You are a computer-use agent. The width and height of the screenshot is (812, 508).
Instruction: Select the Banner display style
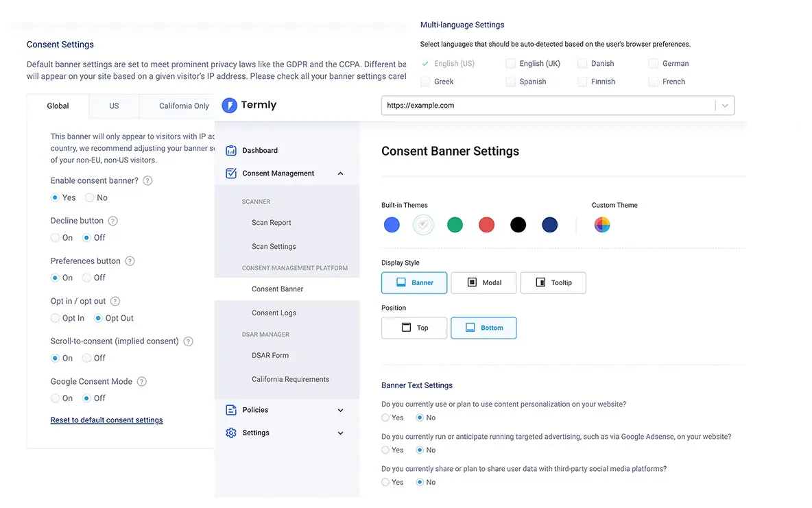tap(414, 282)
